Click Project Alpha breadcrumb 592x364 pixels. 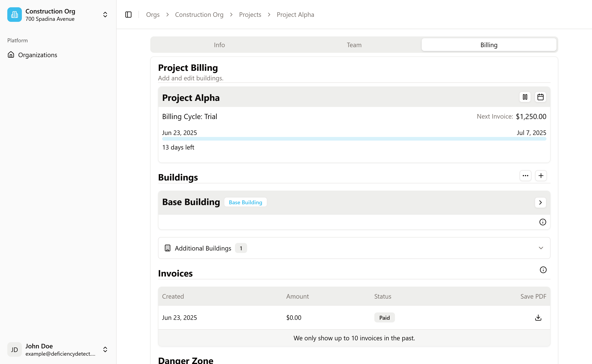click(295, 14)
